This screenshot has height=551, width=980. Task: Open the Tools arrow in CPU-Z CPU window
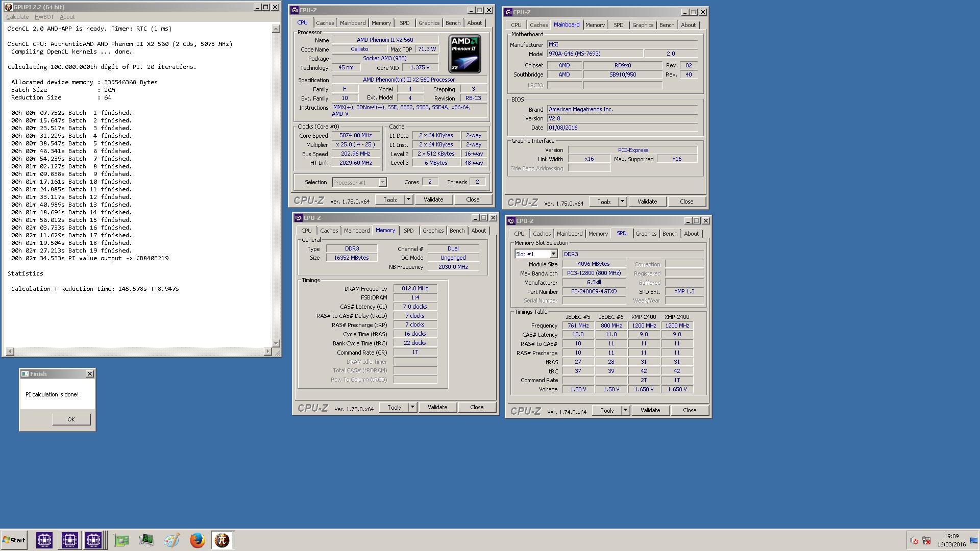[x=408, y=199]
